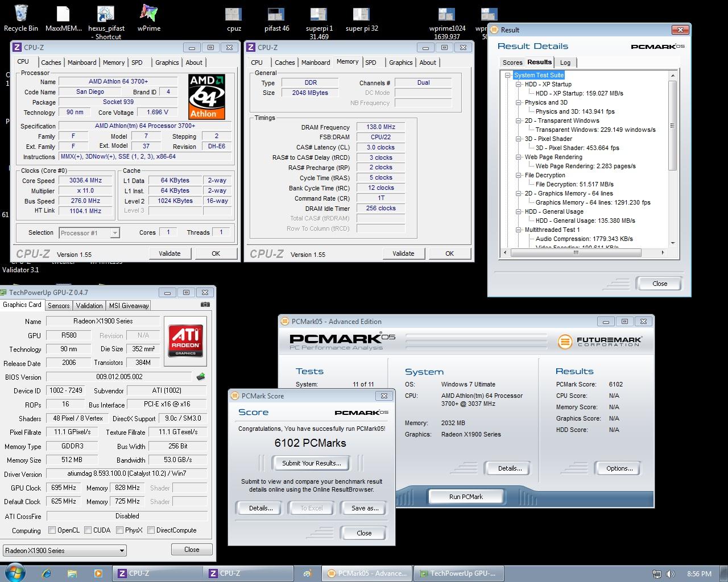Viewport: 728px width, 582px height.
Task: Switch to Sensors tab in GPU-Z
Action: pyautogui.click(x=59, y=305)
